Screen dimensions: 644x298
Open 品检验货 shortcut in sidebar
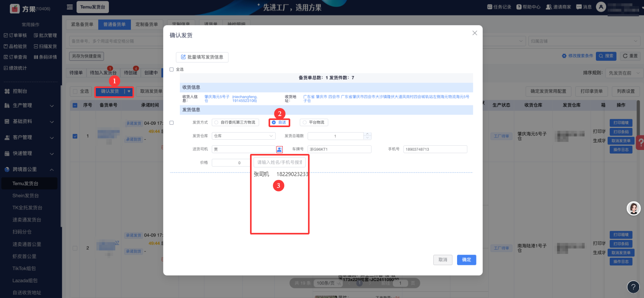click(15, 47)
